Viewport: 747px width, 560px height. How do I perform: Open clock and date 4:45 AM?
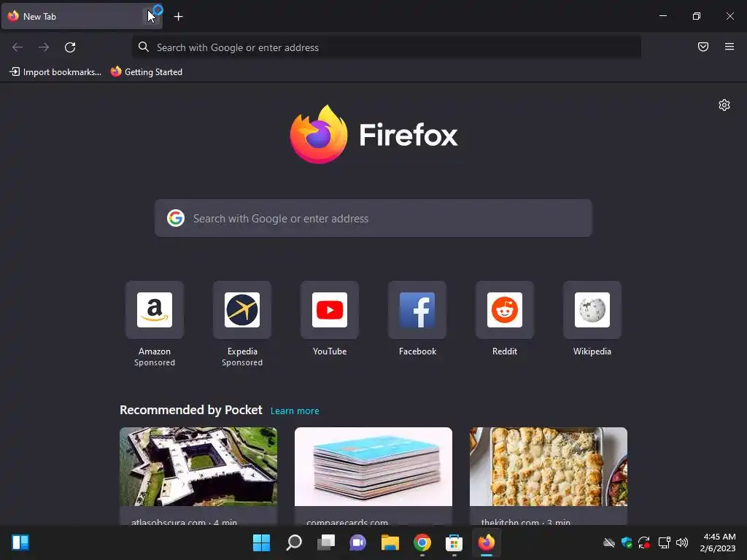point(718,542)
